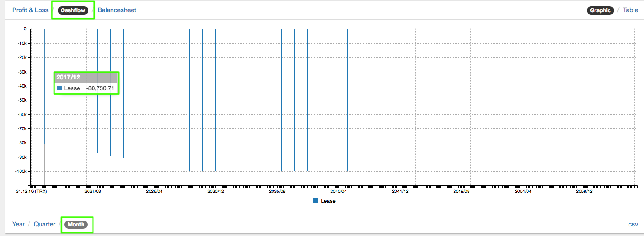Click the blue Lease legend swatch below chart
644x236 pixels.
316,201
